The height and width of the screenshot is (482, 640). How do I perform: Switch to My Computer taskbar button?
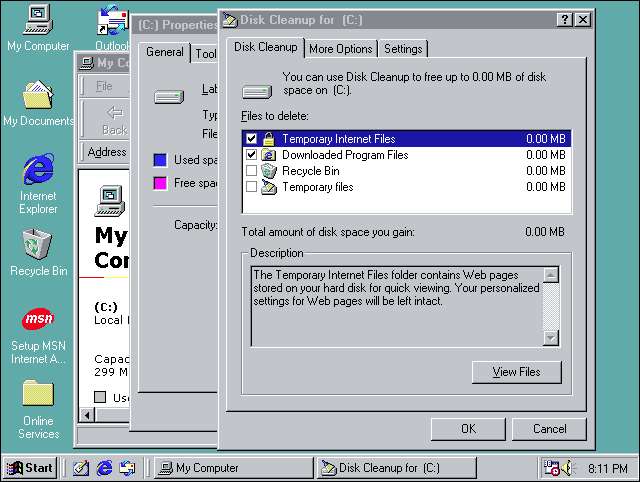coord(234,468)
